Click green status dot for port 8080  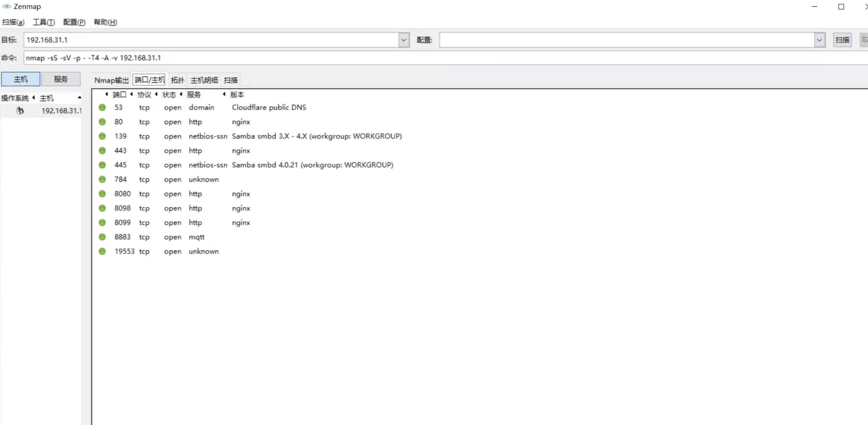tap(102, 194)
